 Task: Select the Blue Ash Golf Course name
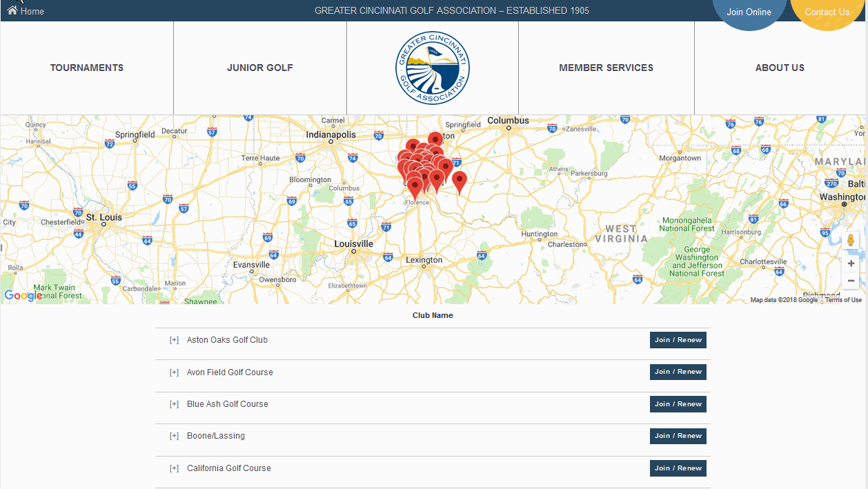228,404
